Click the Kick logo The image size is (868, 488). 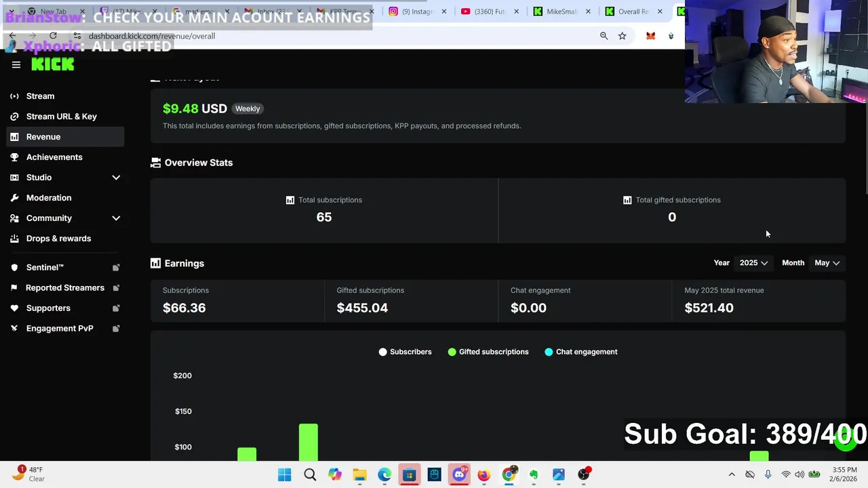(x=53, y=64)
